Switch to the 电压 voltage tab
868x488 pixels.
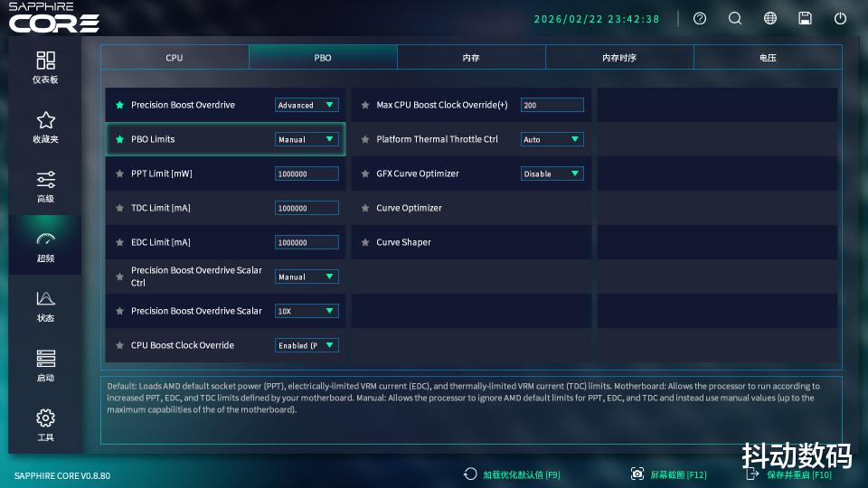click(768, 58)
